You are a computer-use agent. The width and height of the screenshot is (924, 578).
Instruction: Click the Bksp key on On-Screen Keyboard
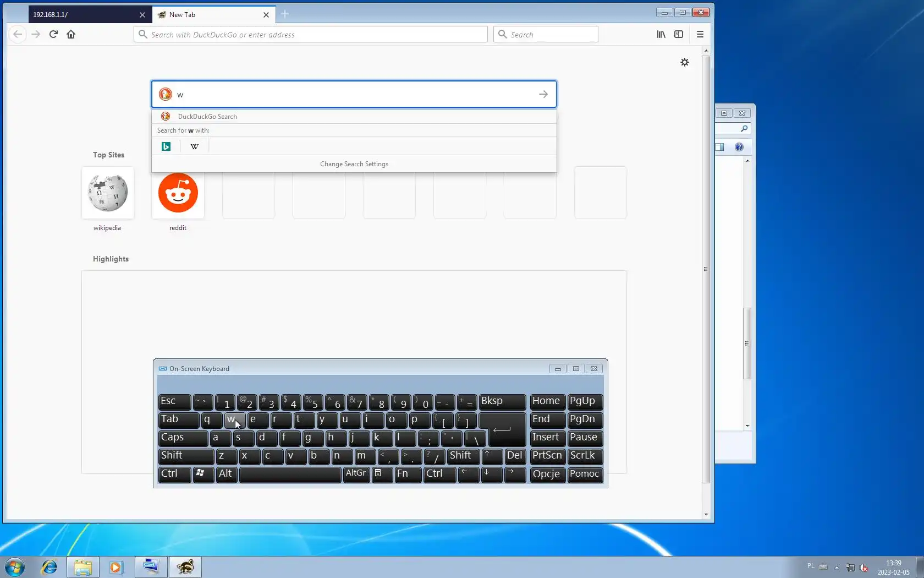503,402
